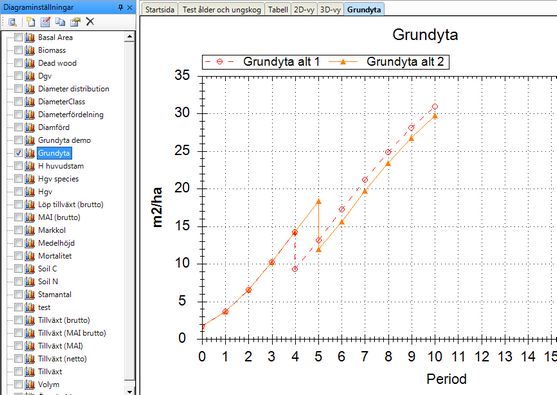Click the chart icon next to Dead wood
Image resolution: width=557 pixels, height=395 pixels.
point(30,63)
